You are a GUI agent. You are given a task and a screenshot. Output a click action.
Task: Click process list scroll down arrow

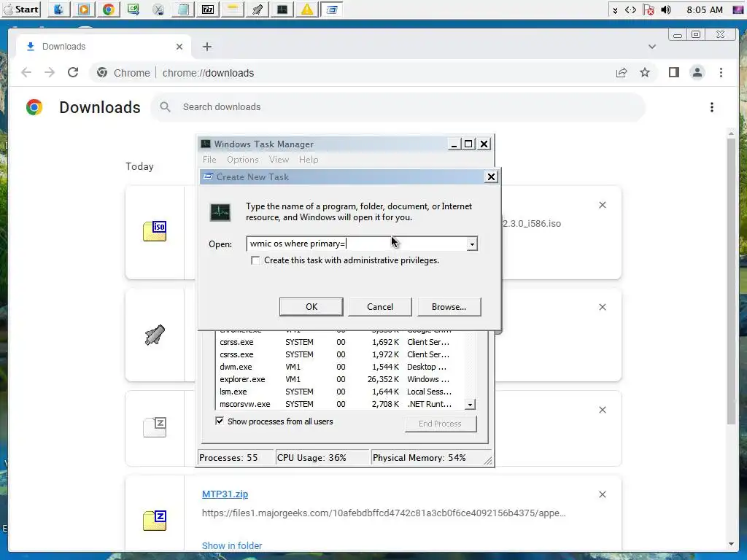[470, 405]
